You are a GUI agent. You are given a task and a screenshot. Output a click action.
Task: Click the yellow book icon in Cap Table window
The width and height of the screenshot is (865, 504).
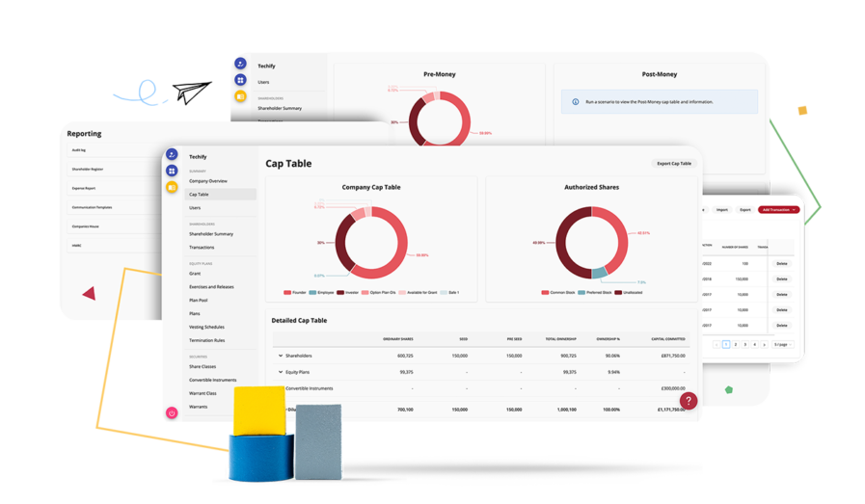tap(172, 188)
